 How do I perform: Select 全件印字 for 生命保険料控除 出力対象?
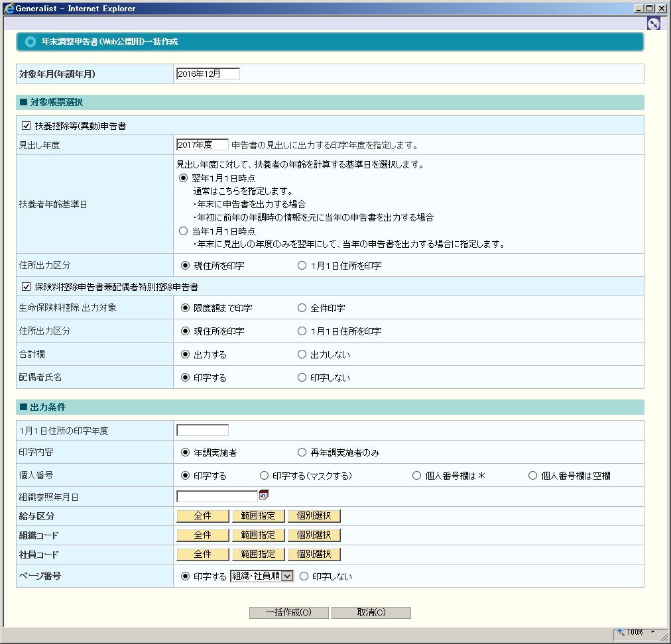[302, 308]
